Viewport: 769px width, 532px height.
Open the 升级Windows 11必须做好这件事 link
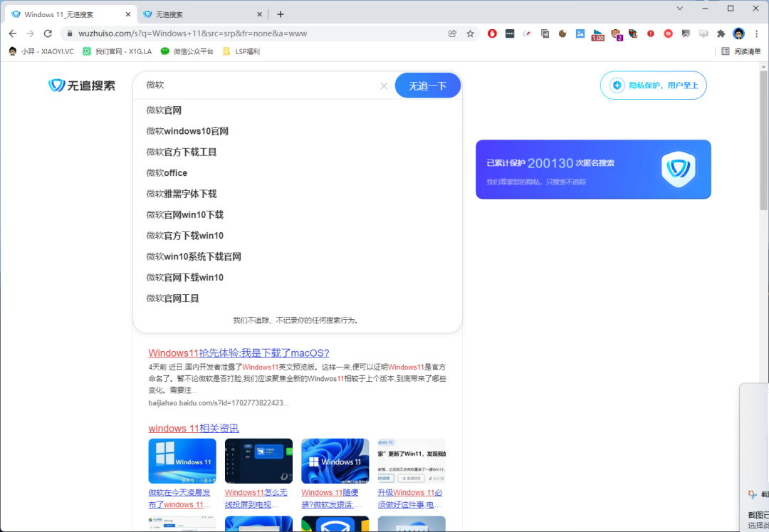[410, 498]
